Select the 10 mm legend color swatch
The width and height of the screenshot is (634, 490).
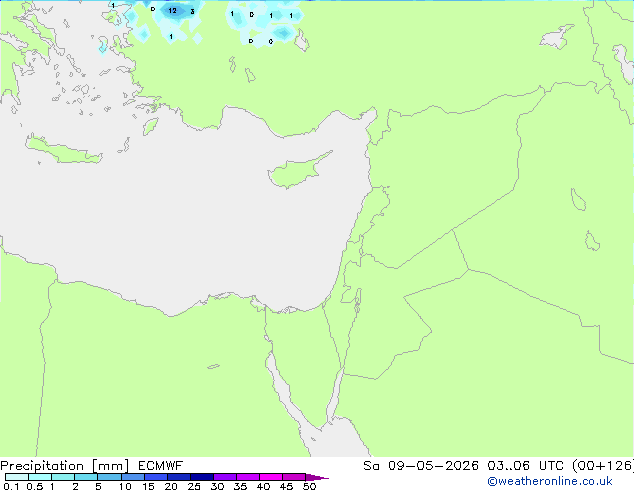click(133, 477)
